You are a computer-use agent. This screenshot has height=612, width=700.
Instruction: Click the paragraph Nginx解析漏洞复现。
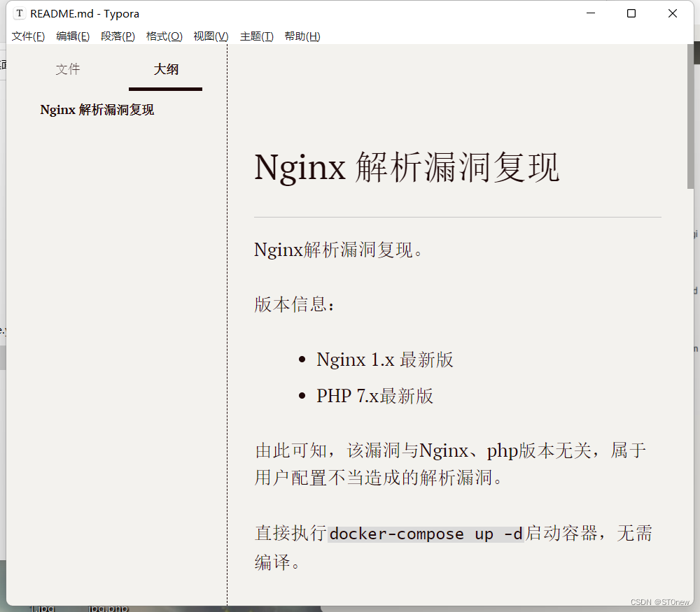tap(338, 250)
